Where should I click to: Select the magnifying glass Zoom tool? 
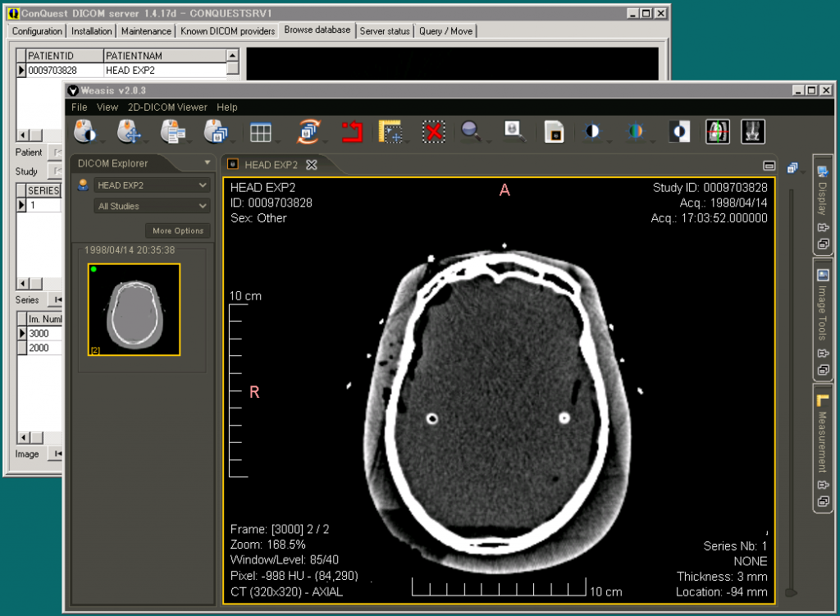[x=471, y=131]
